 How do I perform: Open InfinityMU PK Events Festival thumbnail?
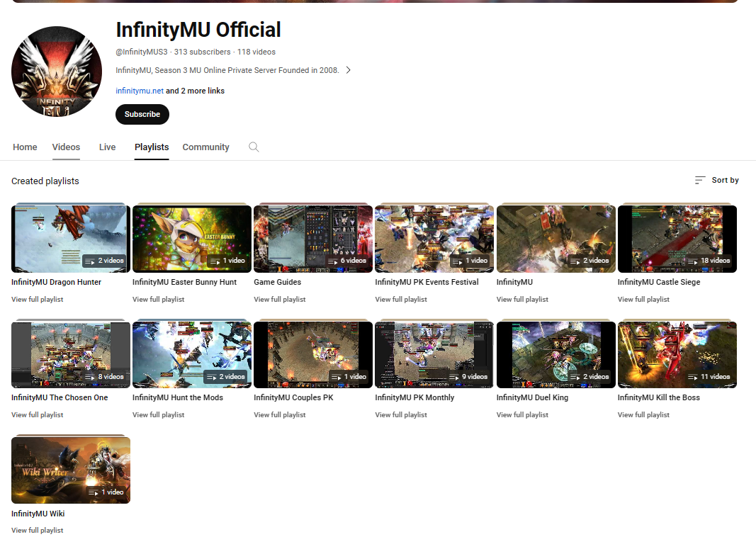434,239
